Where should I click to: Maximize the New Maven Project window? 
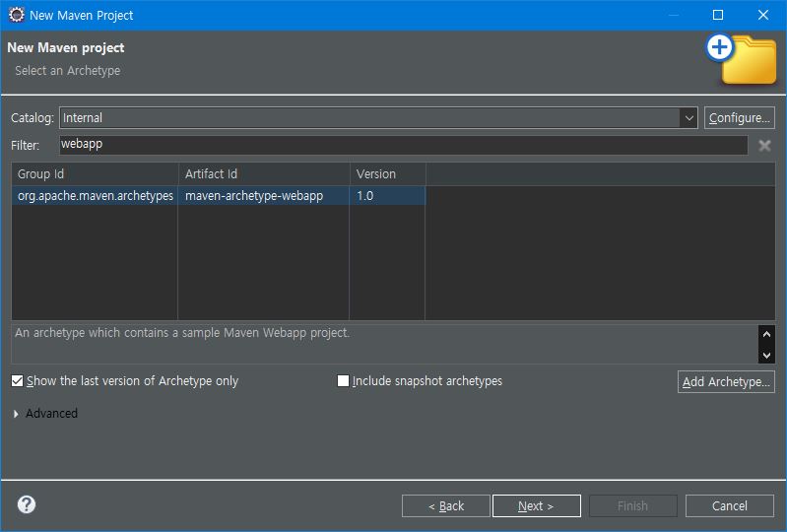(718, 15)
